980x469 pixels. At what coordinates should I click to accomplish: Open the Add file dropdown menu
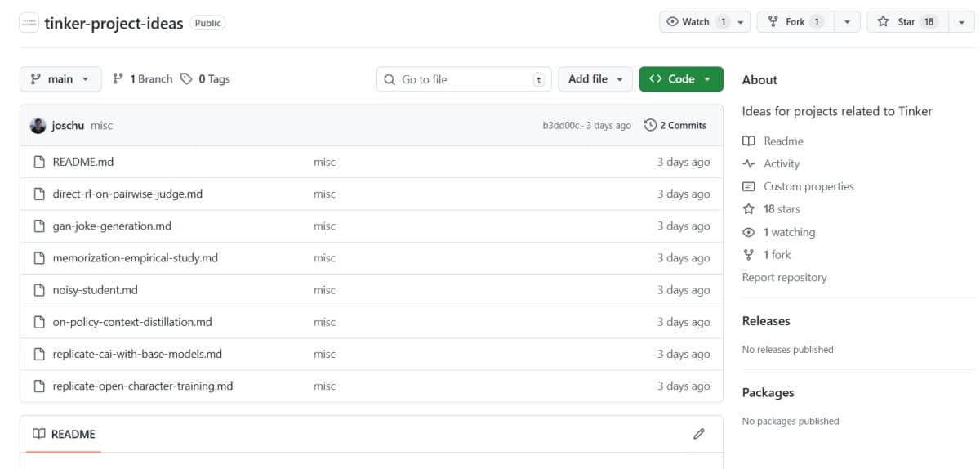click(595, 79)
